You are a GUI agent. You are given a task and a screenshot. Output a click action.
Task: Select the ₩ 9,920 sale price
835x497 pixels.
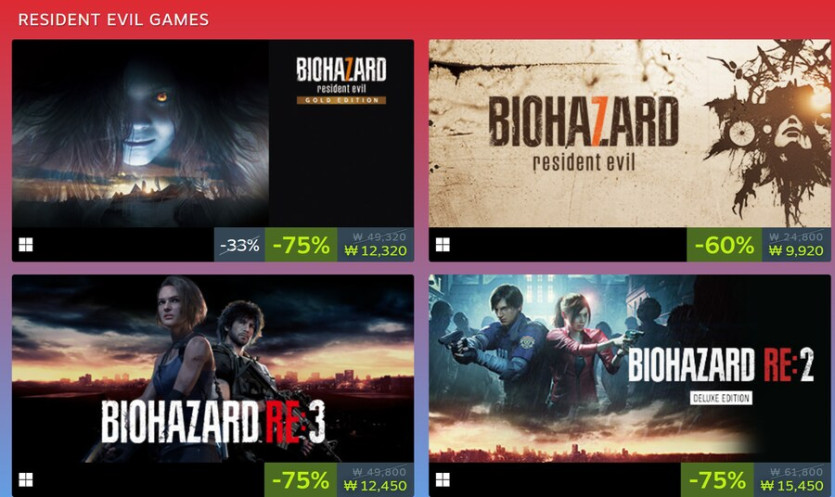[x=796, y=251]
